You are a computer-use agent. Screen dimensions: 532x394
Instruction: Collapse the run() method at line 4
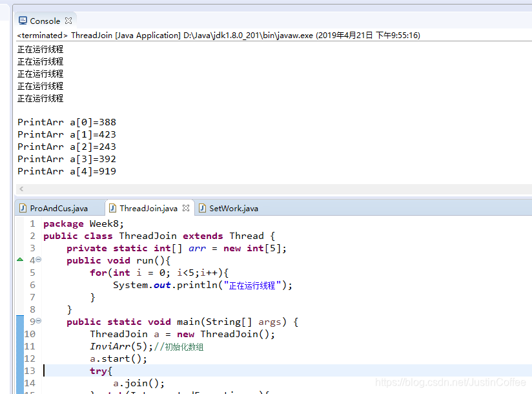point(38,260)
